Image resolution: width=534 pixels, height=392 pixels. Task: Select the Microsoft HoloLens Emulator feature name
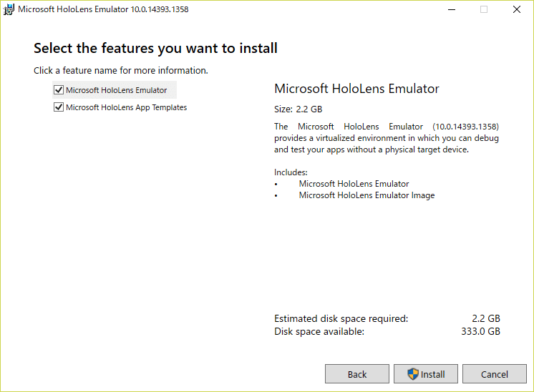[x=116, y=90]
